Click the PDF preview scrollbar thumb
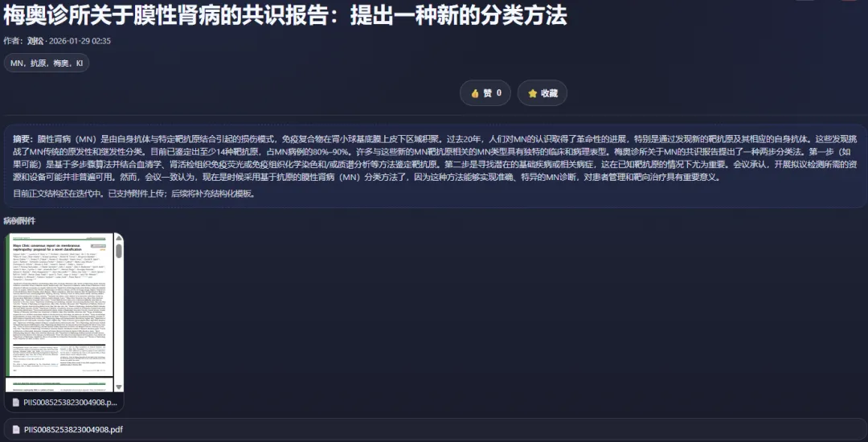 pyautogui.click(x=119, y=251)
